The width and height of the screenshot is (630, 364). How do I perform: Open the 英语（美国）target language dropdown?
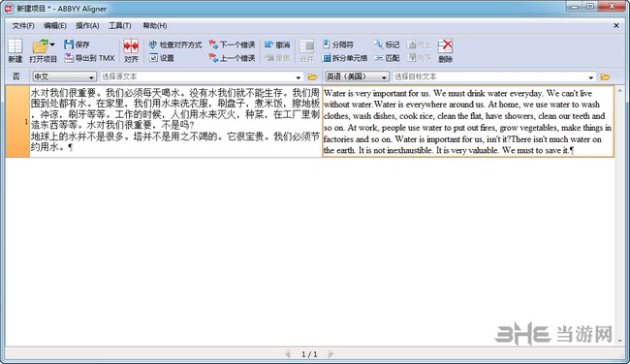(357, 76)
